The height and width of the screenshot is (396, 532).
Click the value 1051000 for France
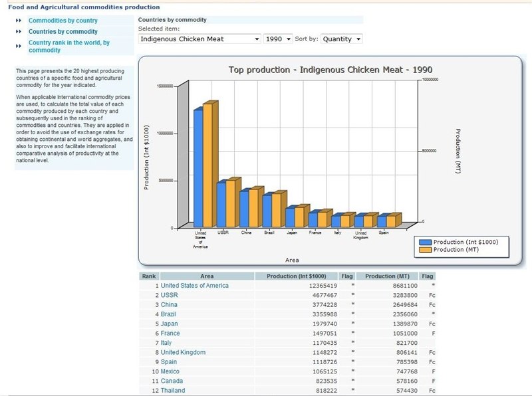click(405, 334)
